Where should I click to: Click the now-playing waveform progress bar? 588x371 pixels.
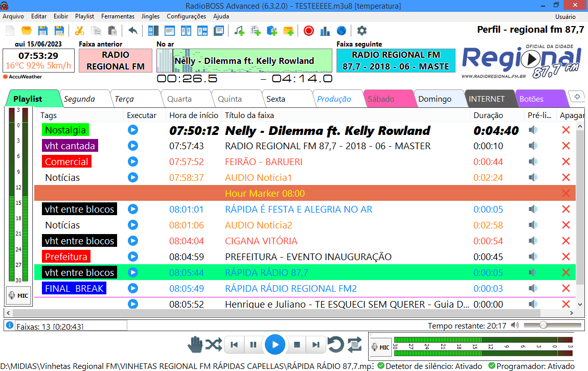244,61
